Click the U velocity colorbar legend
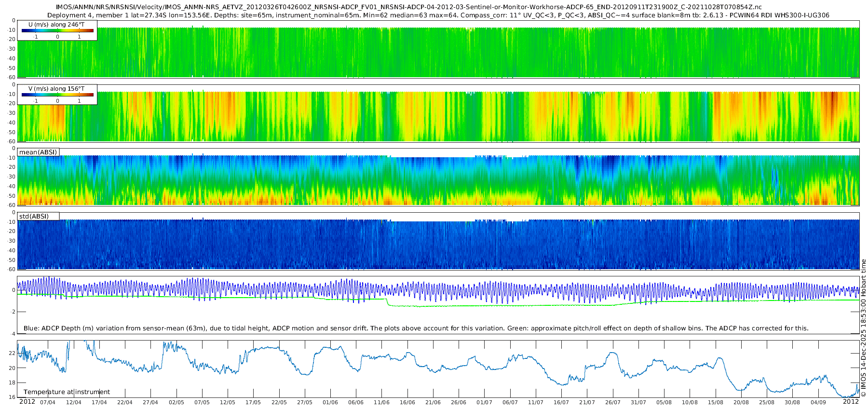 (57, 31)
